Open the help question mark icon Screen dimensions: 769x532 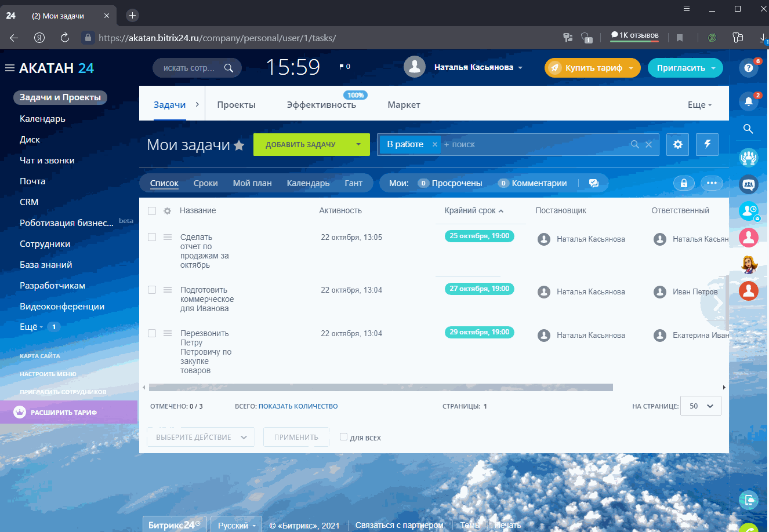click(x=749, y=68)
